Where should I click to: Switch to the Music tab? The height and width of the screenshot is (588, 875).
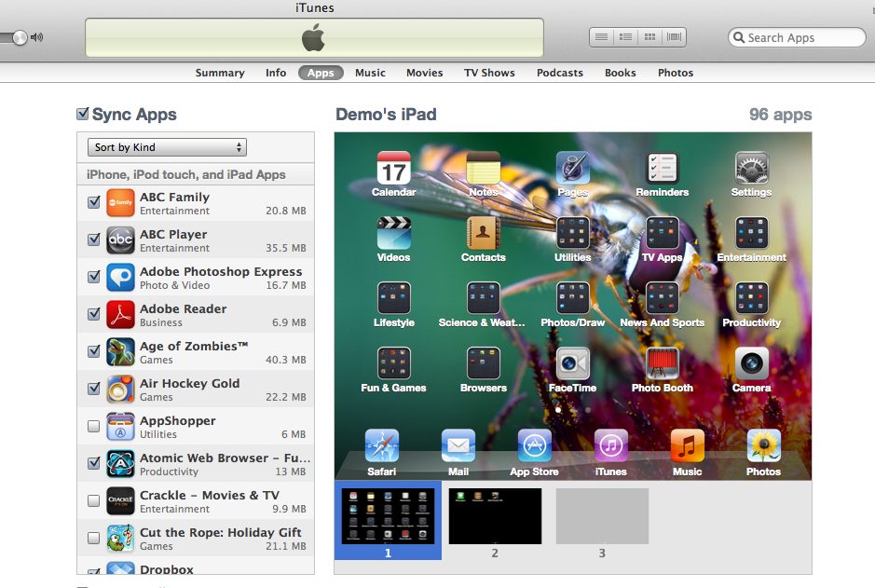tap(370, 73)
